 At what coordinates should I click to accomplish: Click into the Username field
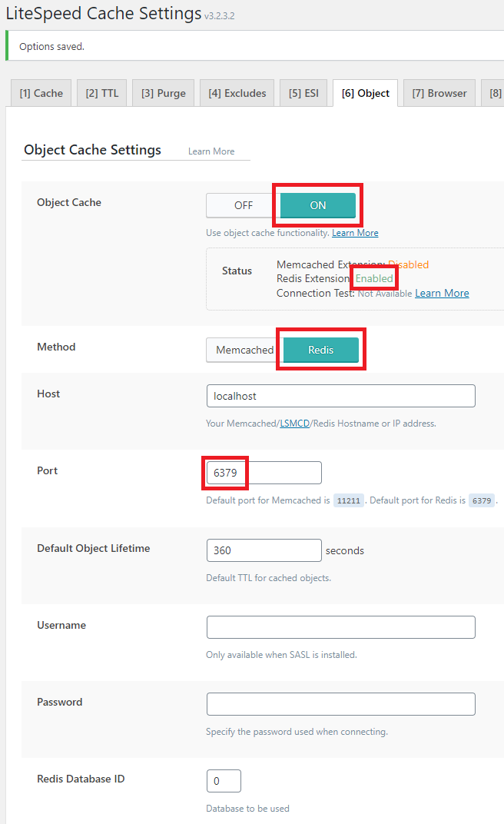pos(340,627)
